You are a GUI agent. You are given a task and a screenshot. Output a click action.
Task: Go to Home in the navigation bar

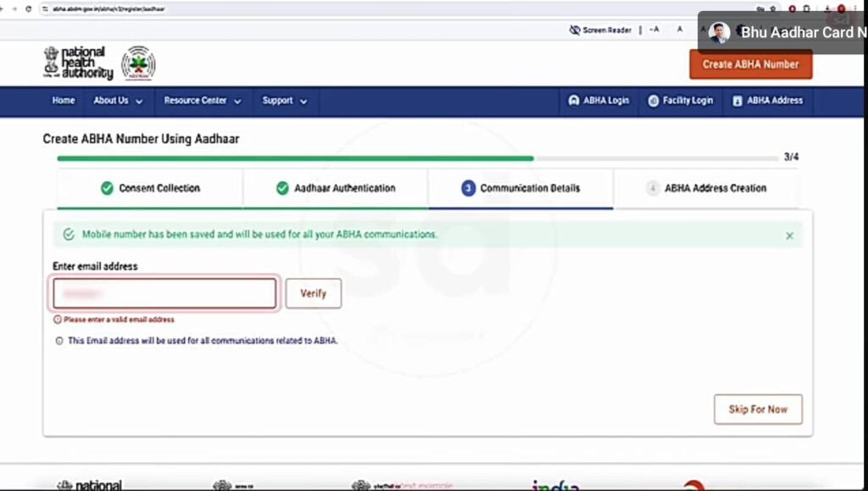63,101
